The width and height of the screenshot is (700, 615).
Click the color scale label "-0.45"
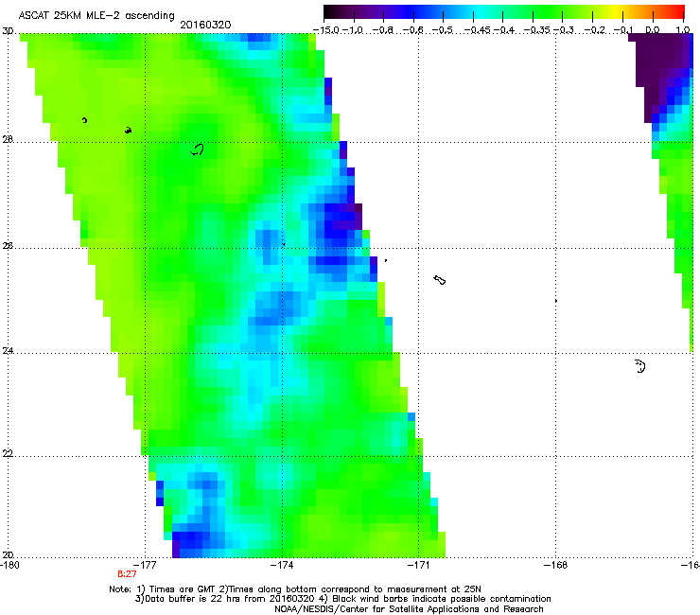pos(477,30)
